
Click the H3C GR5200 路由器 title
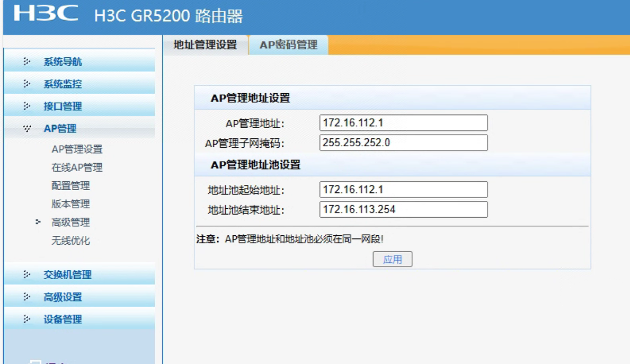[x=168, y=16]
